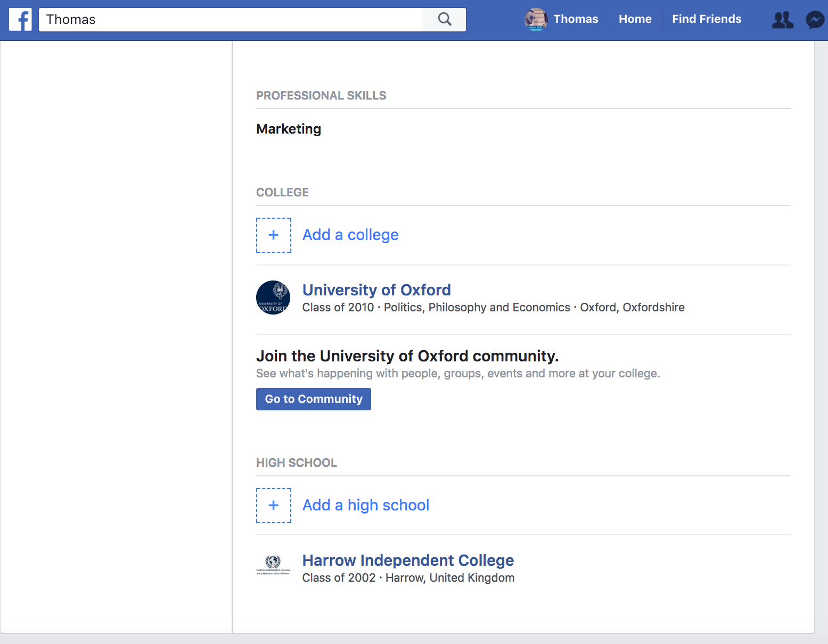The image size is (828, 644).
Task: Click the PROFESSIONAL SKILLS section heading
Action: (321, 96)
